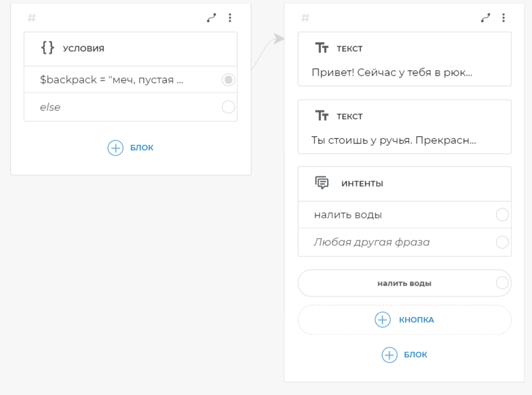The width and height of the screenshot is (532, 395).
Task: Add a new Блок in the right card
Action: (404, 355)
